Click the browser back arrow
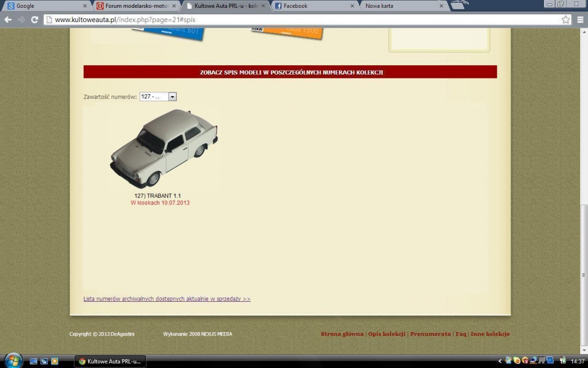Screen dimensions: 588x368 [x=8, y=20]
